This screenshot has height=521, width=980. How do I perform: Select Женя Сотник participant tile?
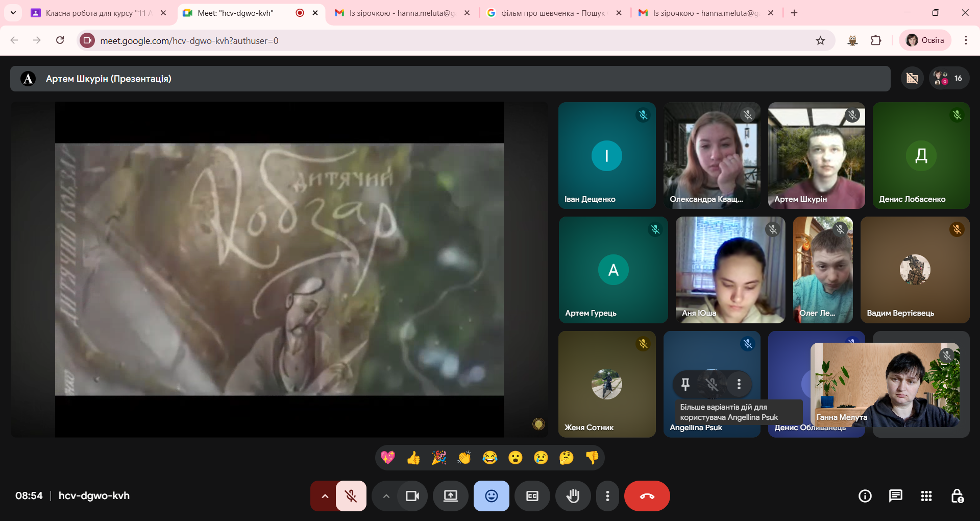coord(607,384)
